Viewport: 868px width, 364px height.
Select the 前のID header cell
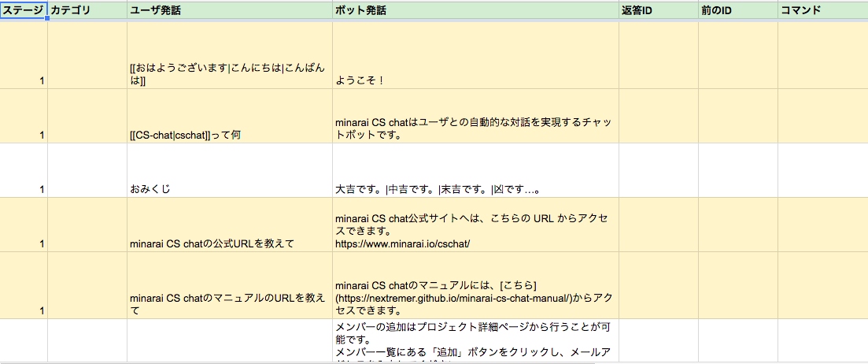coord(738,10)
